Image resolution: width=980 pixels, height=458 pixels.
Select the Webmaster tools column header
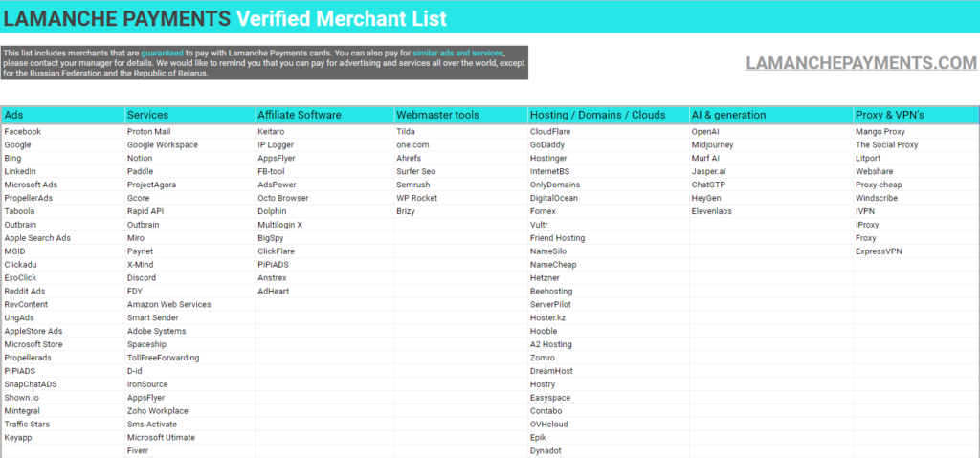460,115
